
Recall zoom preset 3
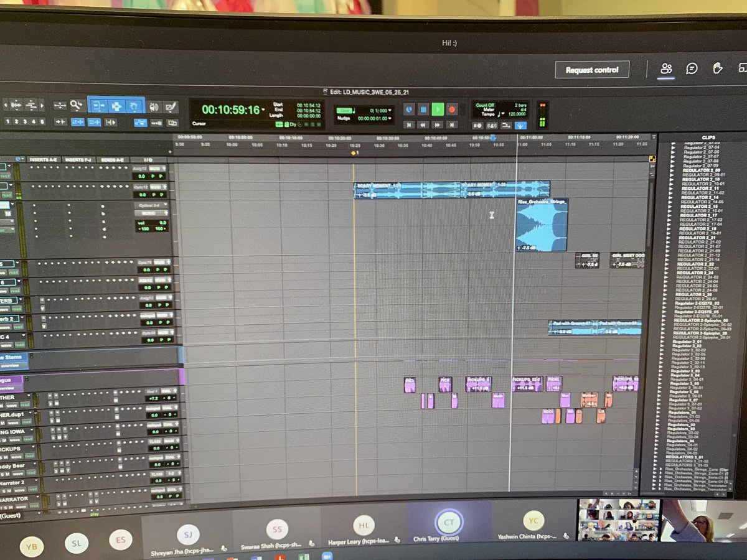click(25, 122)
